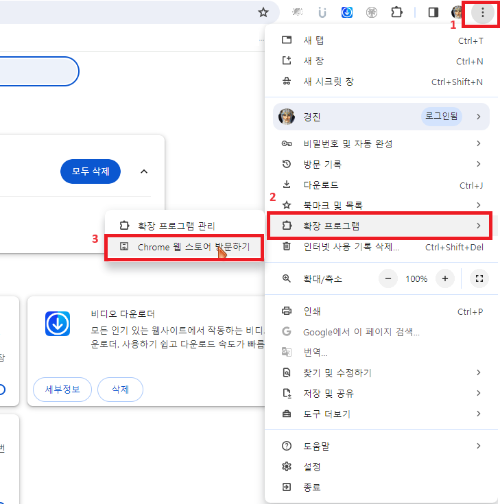Click the search input field on the page
This screenshot has width=500, height=504.
38,71
